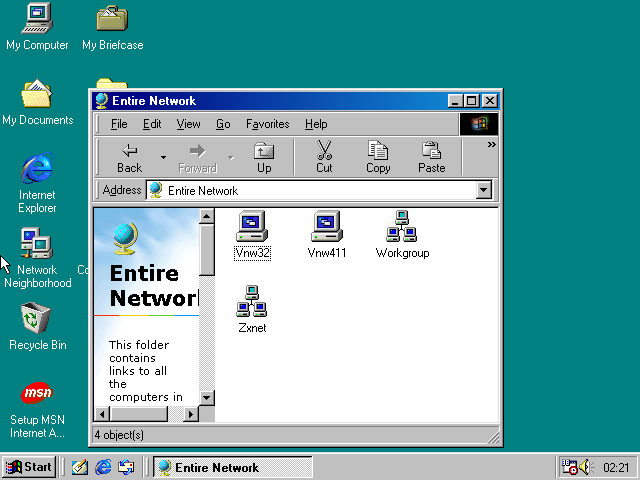Viewport: 640px width, 480px height.
Task: Open the View menu
Action: pyautogui.click(x=188, y=124)
